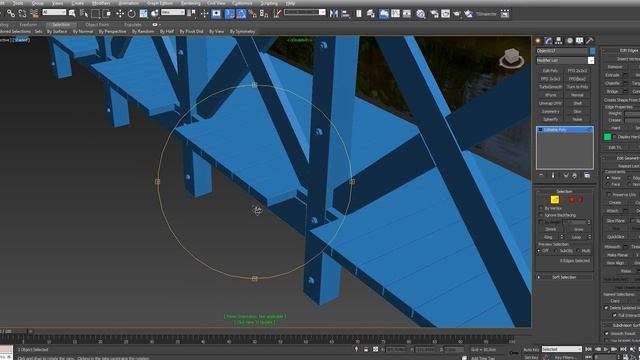Switch to the Object Paint ribbon tab
Image resolution: width=640 pixels, height=360 pixels.
(x=97, y=24)
